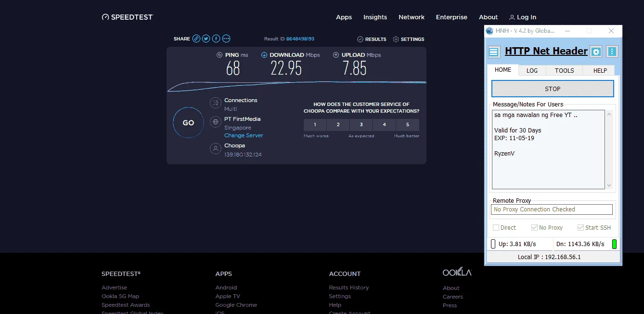The height and width of the screenshot is (314, 644).
Task: Click the HNH title bar app icon
Action: (489, 31)
